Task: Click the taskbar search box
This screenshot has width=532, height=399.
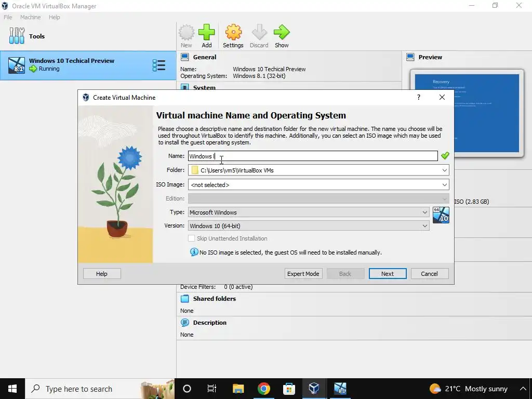Action: 100,389
